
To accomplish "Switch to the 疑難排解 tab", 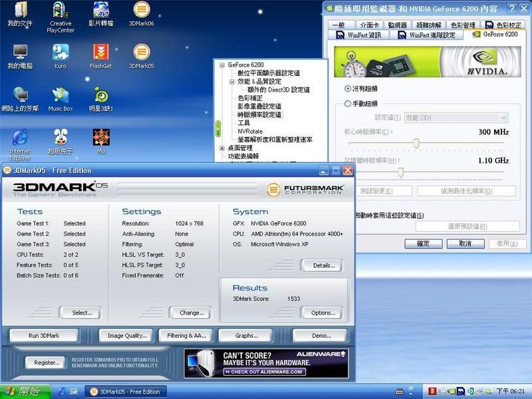I will click(x=428, y=25).
